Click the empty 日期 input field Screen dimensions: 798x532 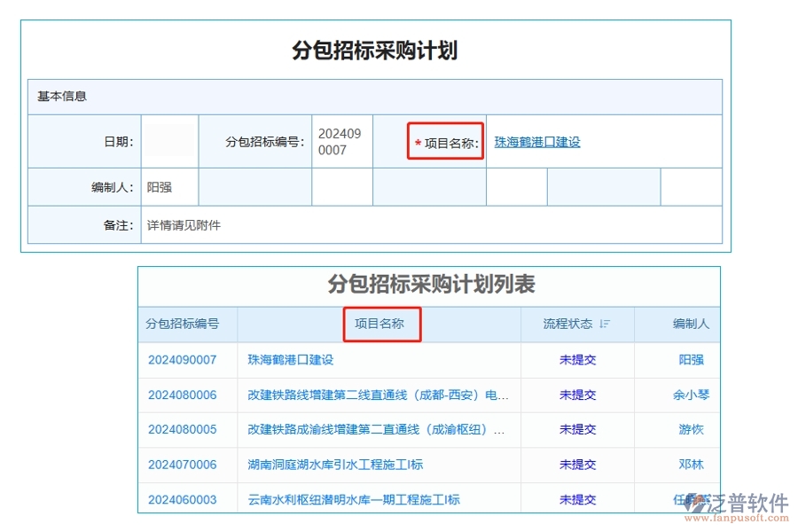168,140
